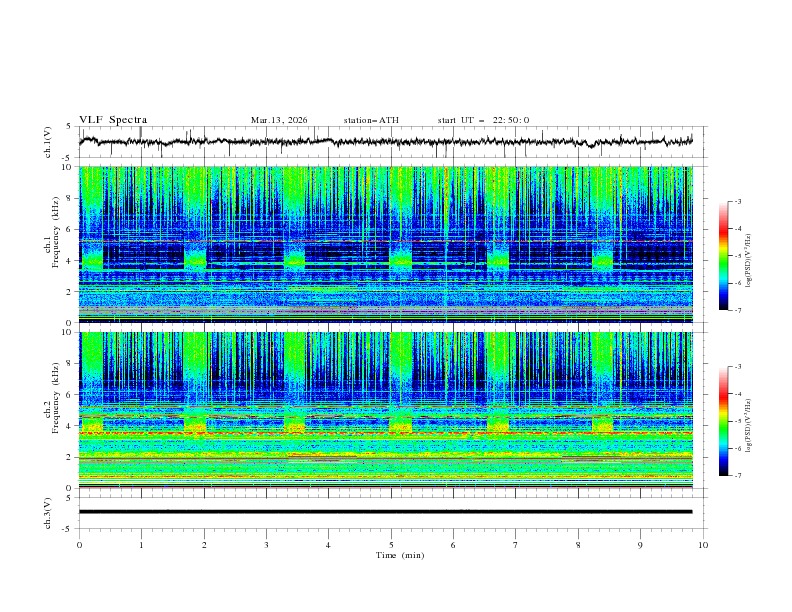
Task: Click time axis tick label "5"
Action: [x=391, y=545]
